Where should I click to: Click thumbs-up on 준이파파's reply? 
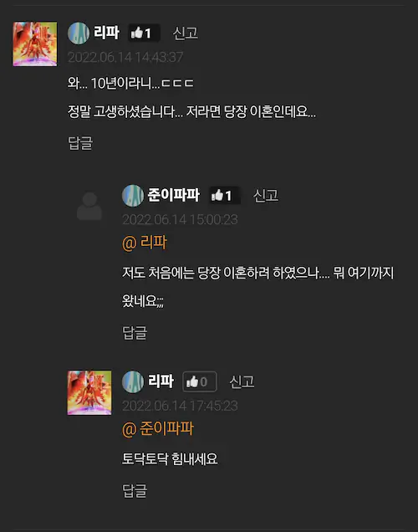point(224,196)
